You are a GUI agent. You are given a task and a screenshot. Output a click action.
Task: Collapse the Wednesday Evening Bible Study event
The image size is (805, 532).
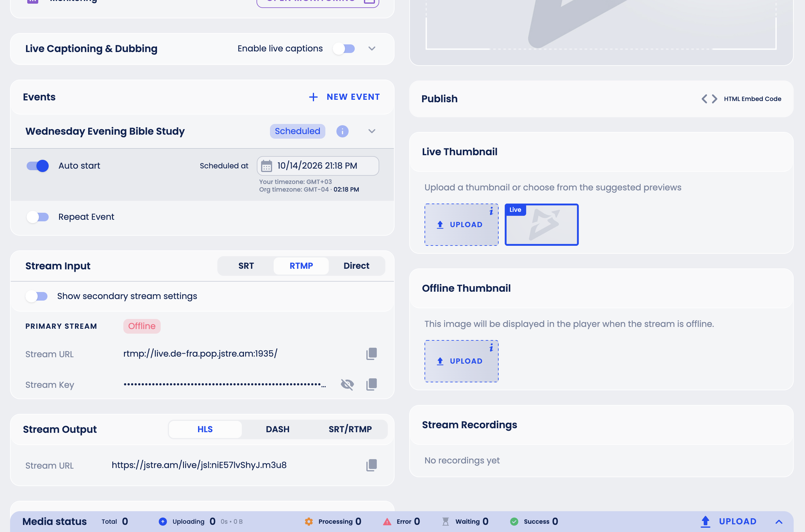372,131
